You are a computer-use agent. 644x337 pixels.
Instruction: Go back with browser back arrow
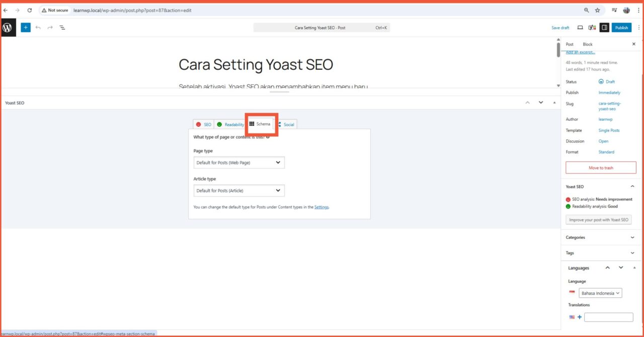(6, 10)
